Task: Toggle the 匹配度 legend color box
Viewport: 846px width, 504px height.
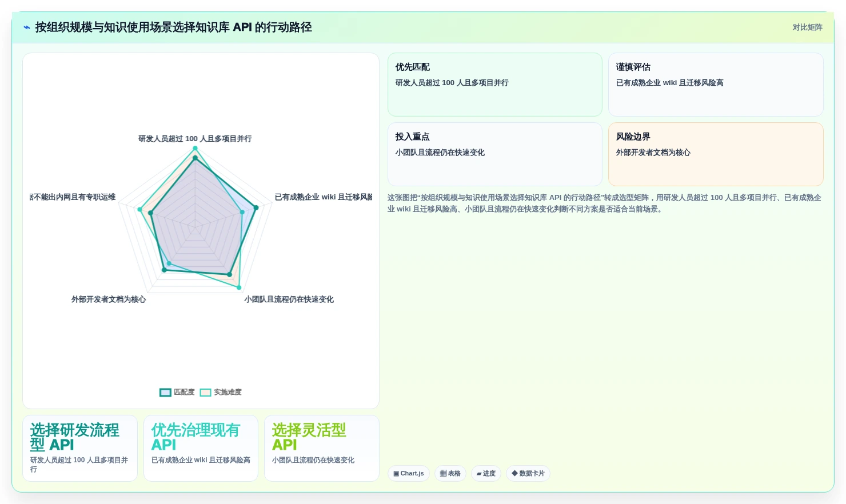Action: click(165, 393)
